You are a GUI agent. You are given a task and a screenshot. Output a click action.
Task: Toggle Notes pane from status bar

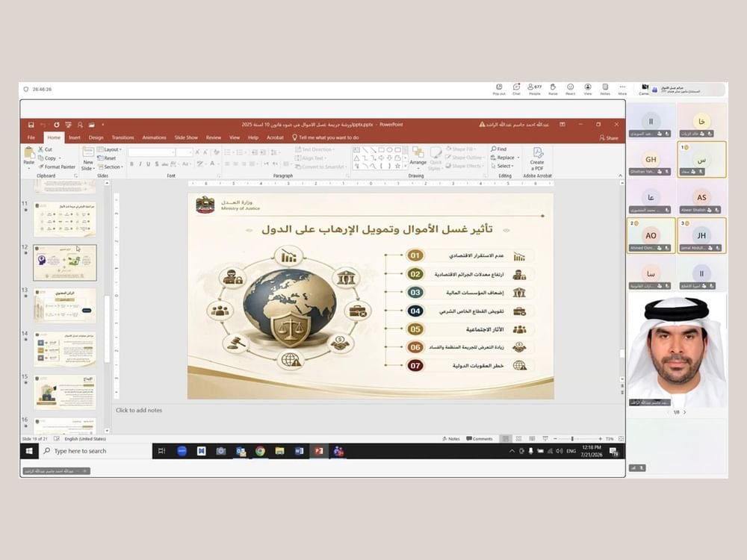[450, 438]
